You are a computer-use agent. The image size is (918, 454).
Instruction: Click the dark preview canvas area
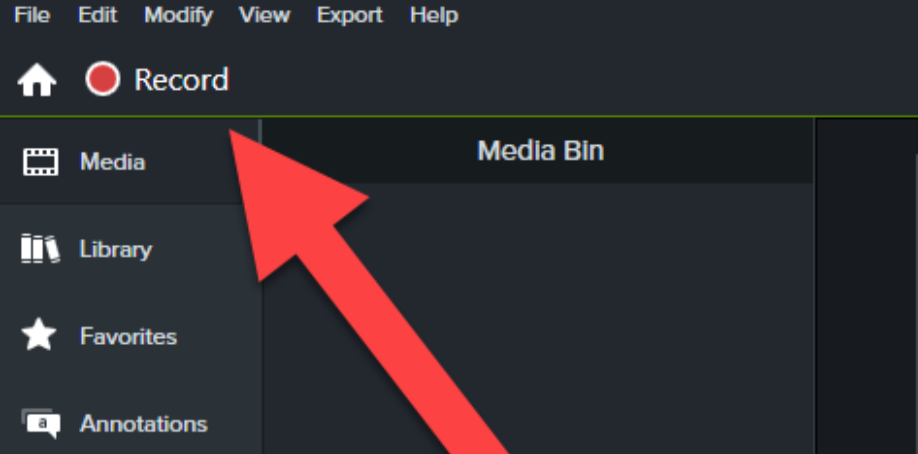click(867, 287)
